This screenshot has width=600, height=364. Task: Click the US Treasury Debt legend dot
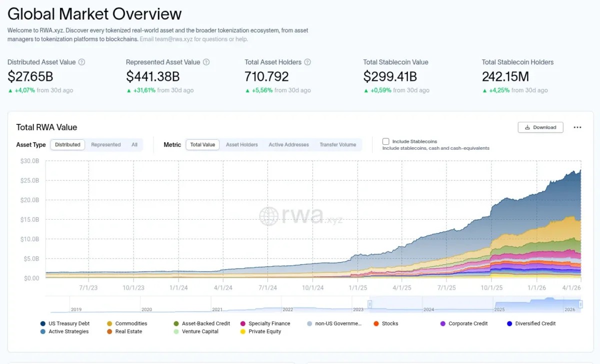43,324
